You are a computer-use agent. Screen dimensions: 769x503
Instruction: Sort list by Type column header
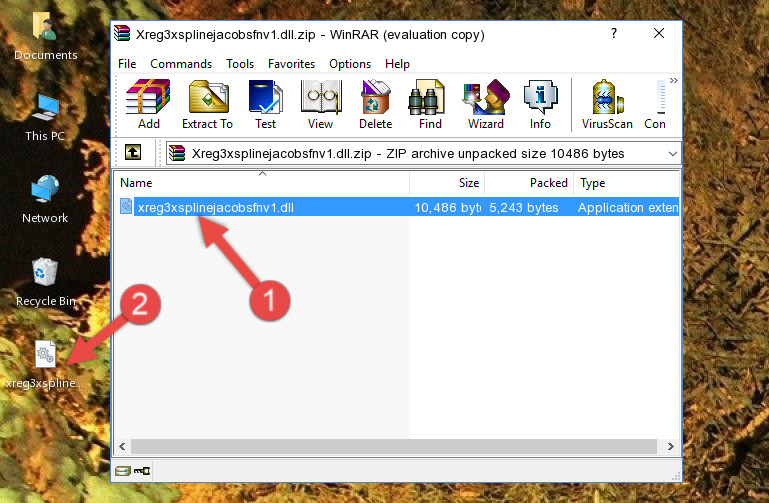coord(626,183)
